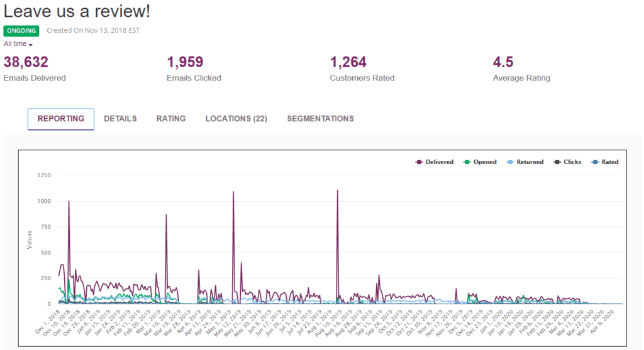Hide the Opened series via legend
The image size is (644, 350).
coord(480,162)
